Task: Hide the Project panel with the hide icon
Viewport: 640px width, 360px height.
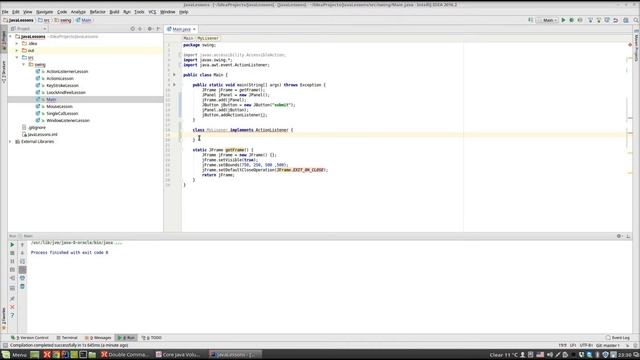Action: (158, 29)
